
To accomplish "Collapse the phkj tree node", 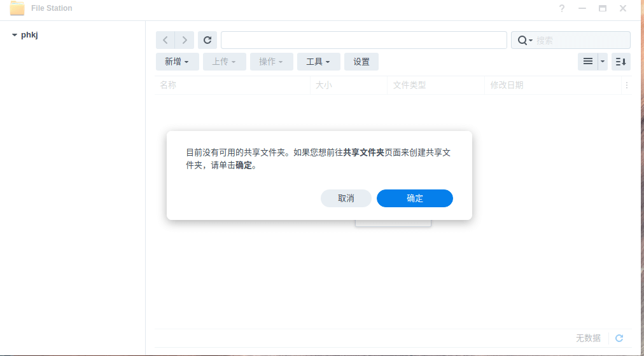I will click(x=15, y=35).
